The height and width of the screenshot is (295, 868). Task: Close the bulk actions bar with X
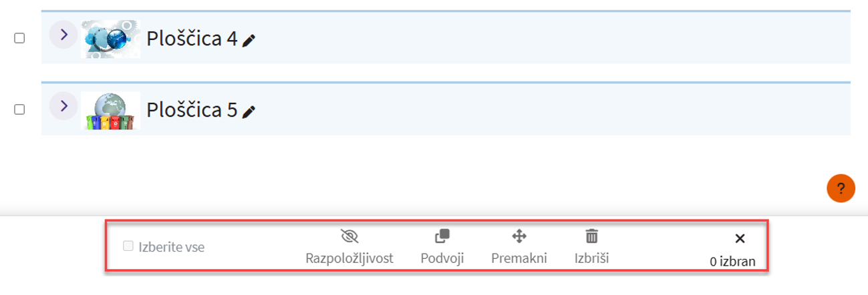[740, 238]
